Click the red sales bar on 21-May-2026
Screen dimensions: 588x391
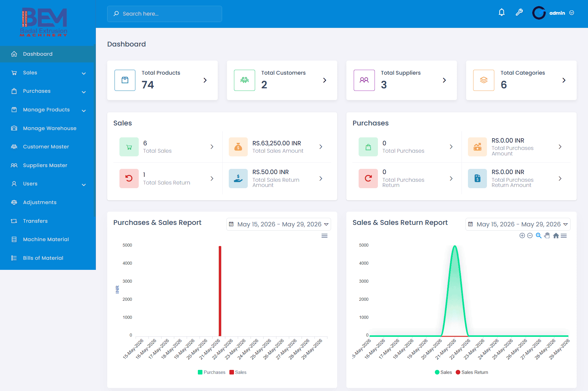[220, 291]
